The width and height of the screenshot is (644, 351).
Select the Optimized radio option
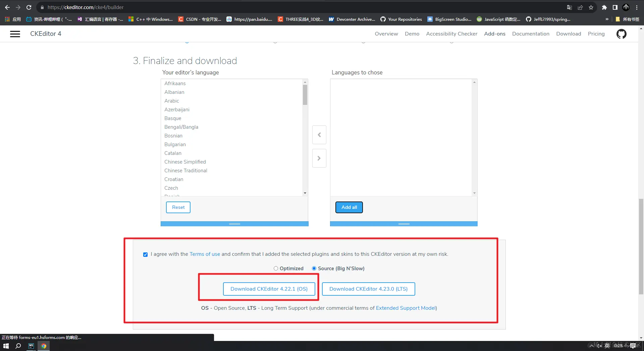coord(276,269)
